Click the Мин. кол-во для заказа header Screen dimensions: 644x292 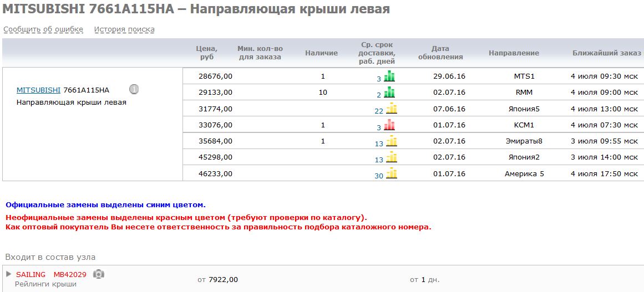260,53
